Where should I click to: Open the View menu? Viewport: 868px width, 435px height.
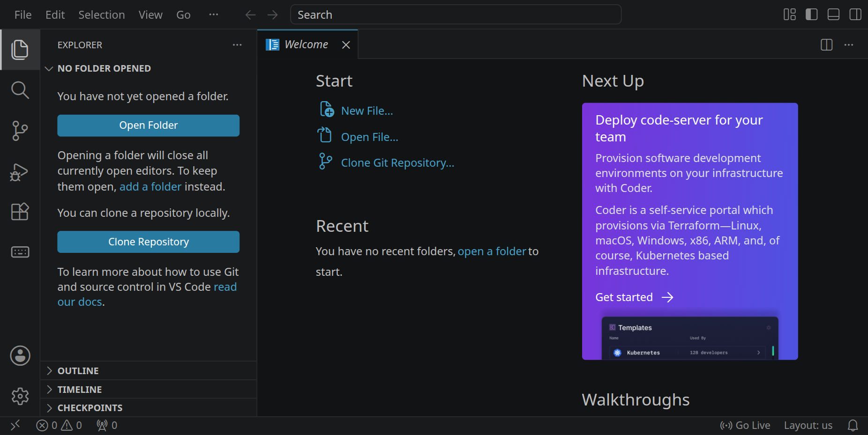click(x=150, y=15)
